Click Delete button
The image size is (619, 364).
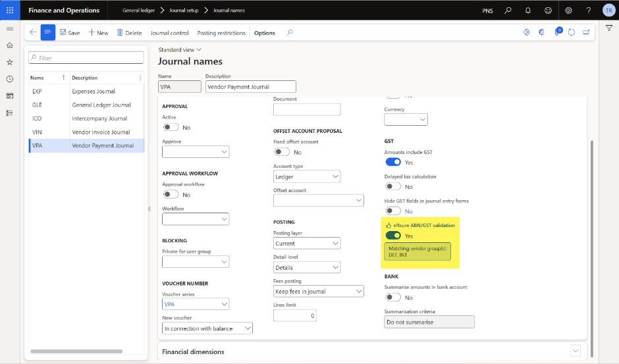[x=130, y=33]
